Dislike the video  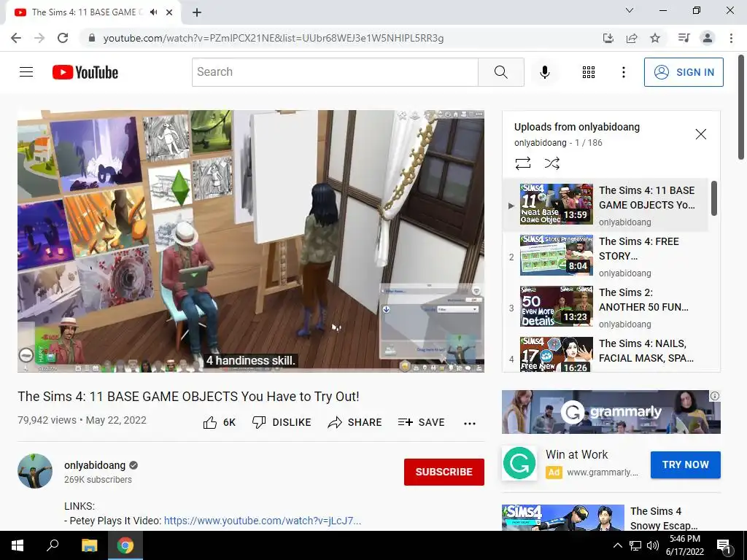pos(282,422)
